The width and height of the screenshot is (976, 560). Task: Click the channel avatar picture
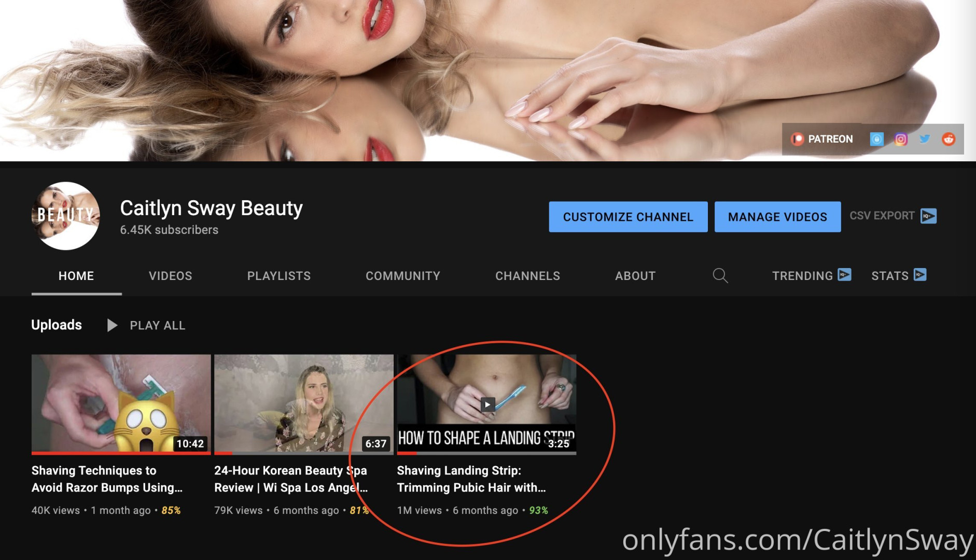(x=66, y=216)
